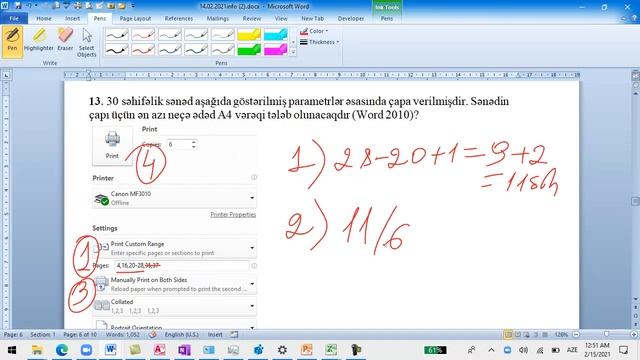
Task: Click the Print button in picture
Action: [112, 146]
